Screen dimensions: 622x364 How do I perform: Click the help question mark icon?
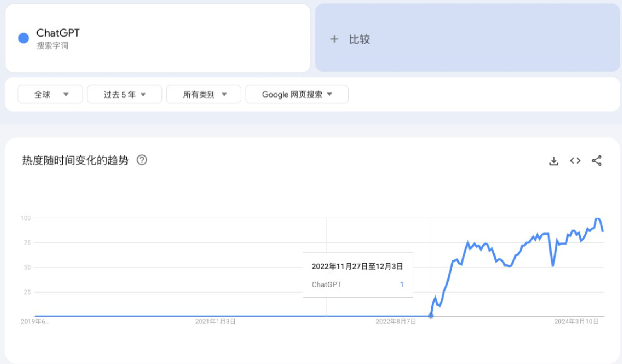pyautogui.click(x=142, y=160)
